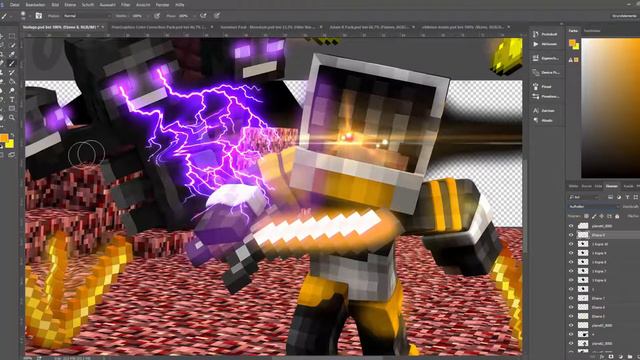
Task: Click the yellow background swatch in Farbe panel
Action: 576,46
